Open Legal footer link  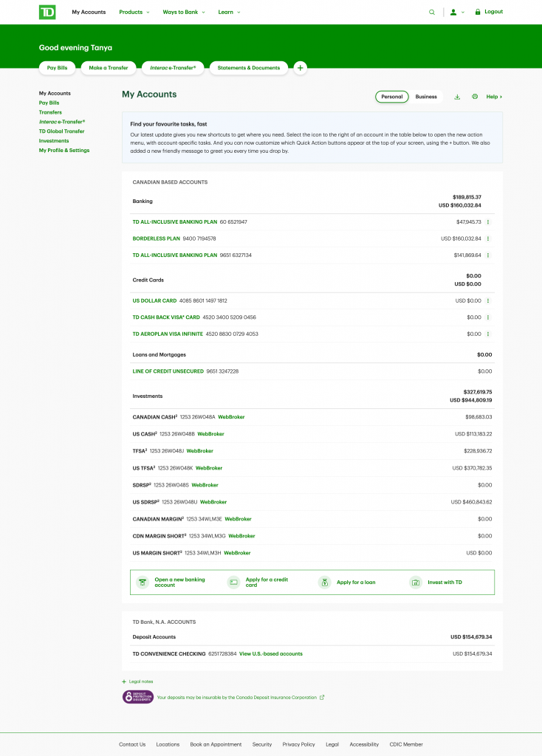332,744
